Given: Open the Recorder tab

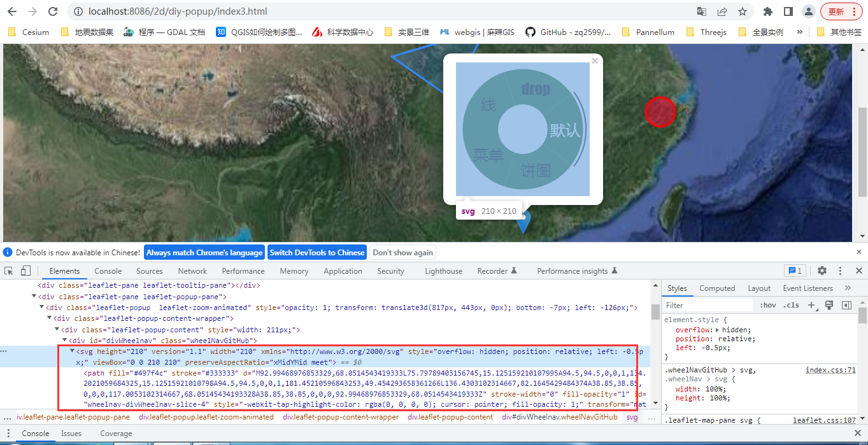Looking at the screenshot, I should click(497, 271).
